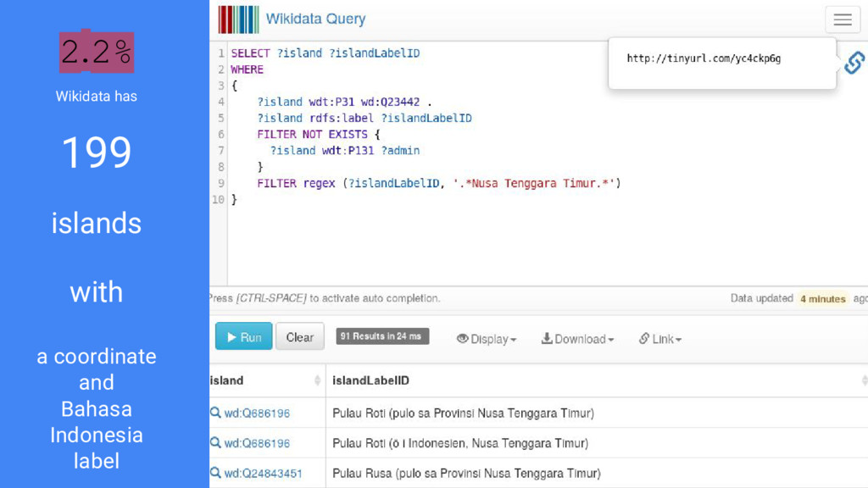
Task: Explore magnifier icon next to wd:Q24843451
Action: [x=215, y=473]
